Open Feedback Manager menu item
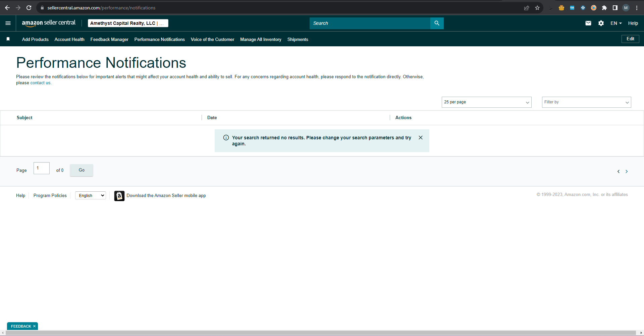 tap(109, 39)
